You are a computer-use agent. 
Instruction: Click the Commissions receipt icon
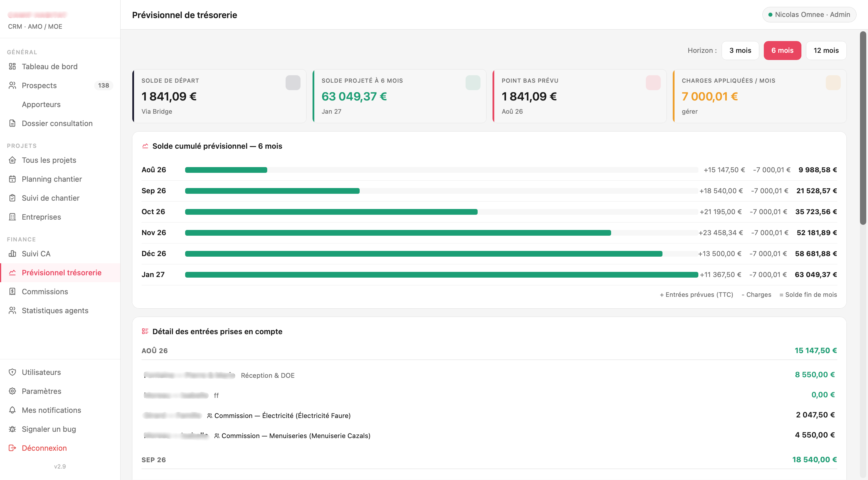coord(12,292)
